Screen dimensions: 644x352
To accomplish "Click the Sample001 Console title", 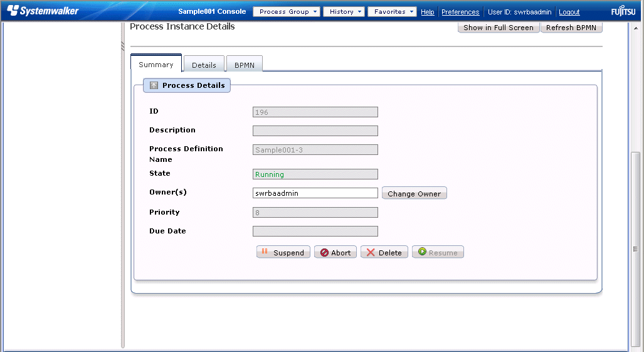I will click(x=212, y=11).
